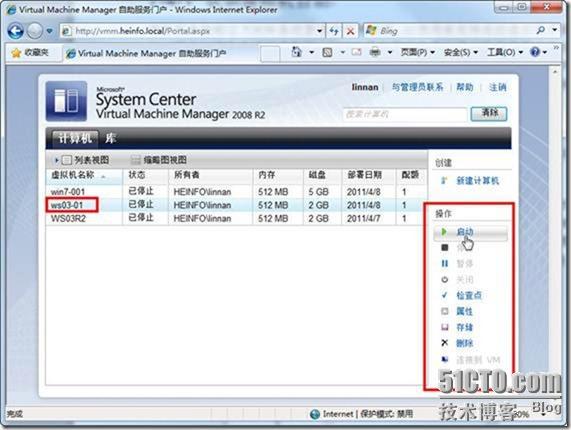571x430 pixels.
Task: Click the 关闭 shut down action label
Action: point(465,280)
